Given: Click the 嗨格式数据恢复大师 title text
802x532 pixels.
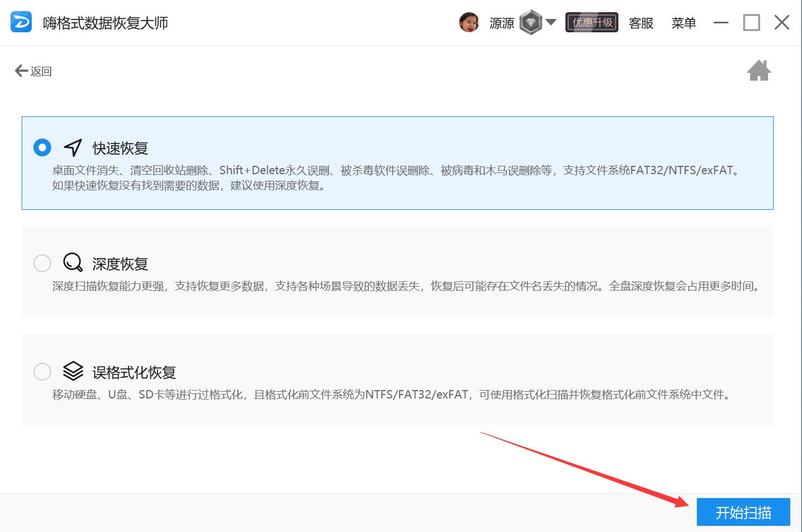Looking at the screenshot, I should [x=106, y=23].
